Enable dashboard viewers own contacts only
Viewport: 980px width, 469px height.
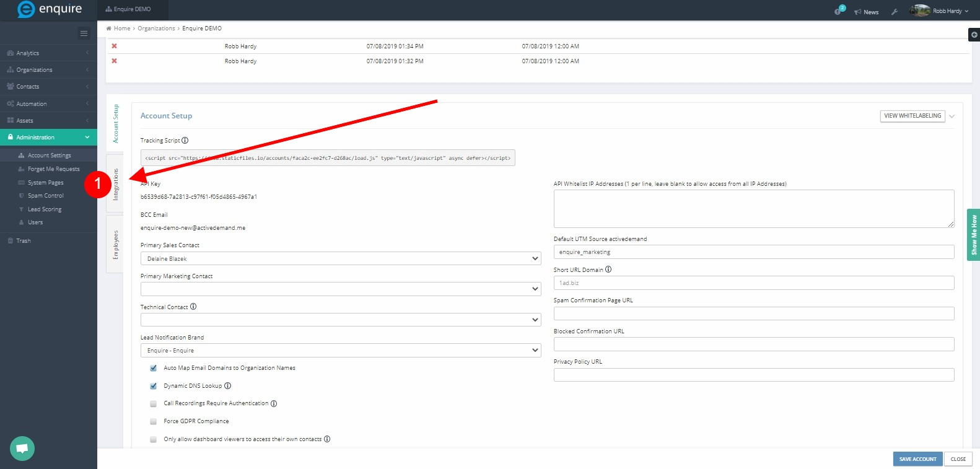pos(154,439)
